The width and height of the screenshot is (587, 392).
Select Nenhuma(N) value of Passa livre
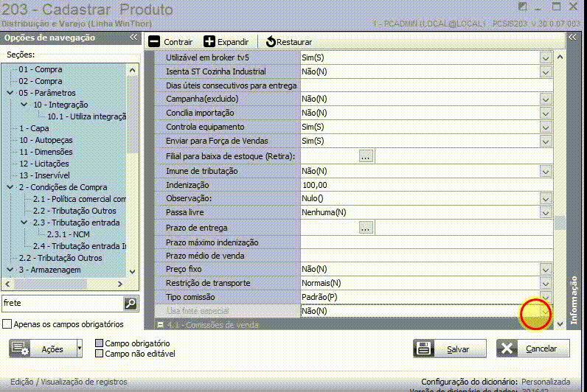tap(324, 212)
